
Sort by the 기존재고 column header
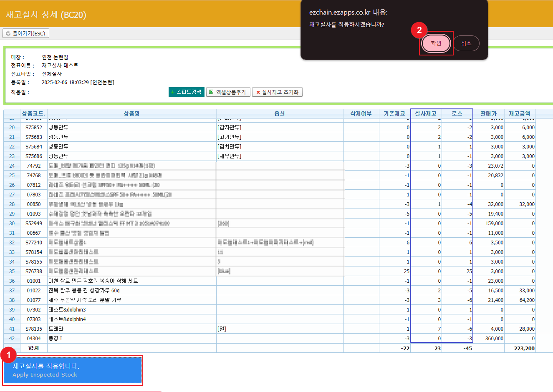coord(394,113)
